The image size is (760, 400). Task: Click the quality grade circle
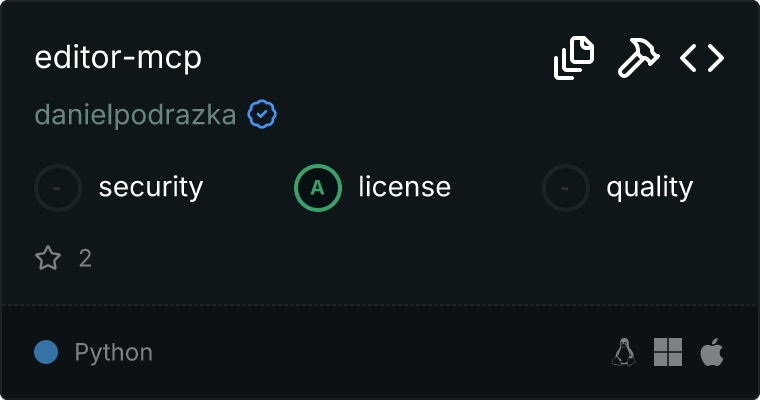(566, 187)
